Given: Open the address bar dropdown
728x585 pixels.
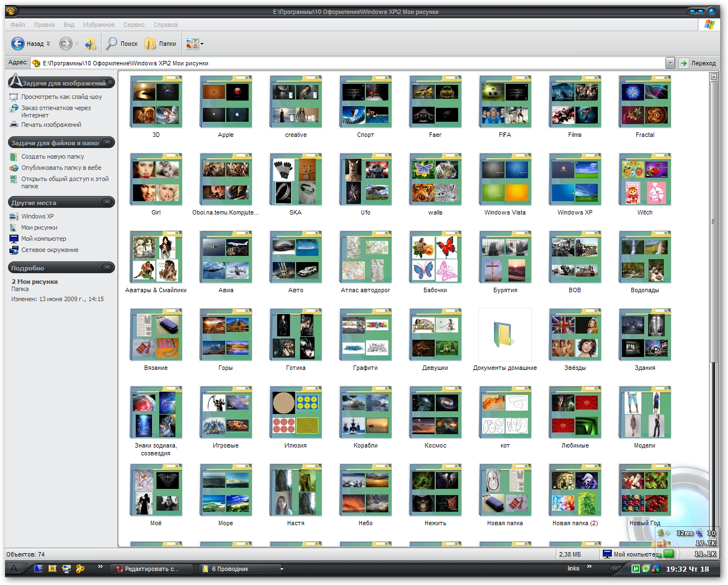Looking at the screenshot, I should (x=670, y=63).
